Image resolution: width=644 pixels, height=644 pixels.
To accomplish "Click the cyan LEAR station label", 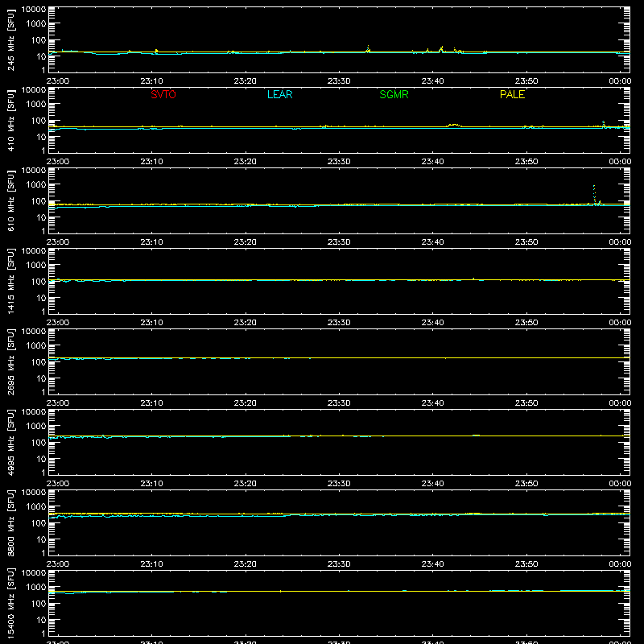I will pos(279,94).
